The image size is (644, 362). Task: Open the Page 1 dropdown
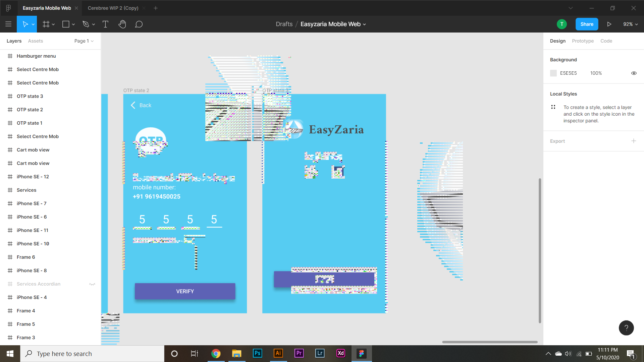click(84, 41)
